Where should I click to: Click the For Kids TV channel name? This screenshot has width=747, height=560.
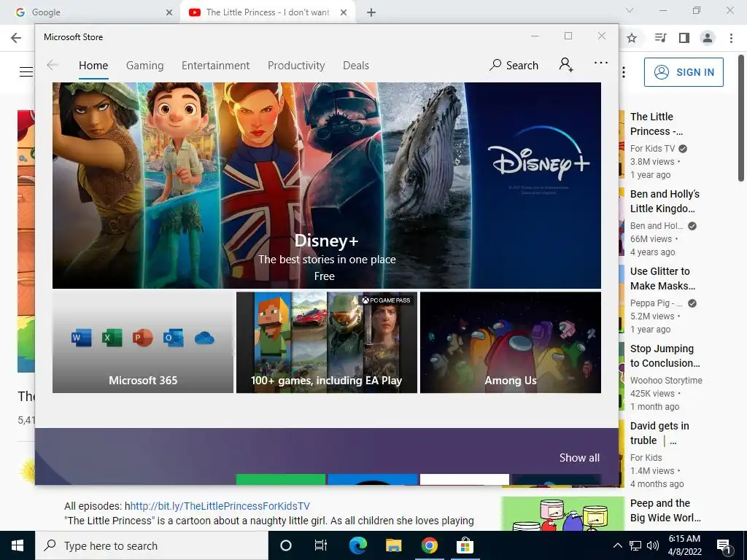click(x=652, y=149)
